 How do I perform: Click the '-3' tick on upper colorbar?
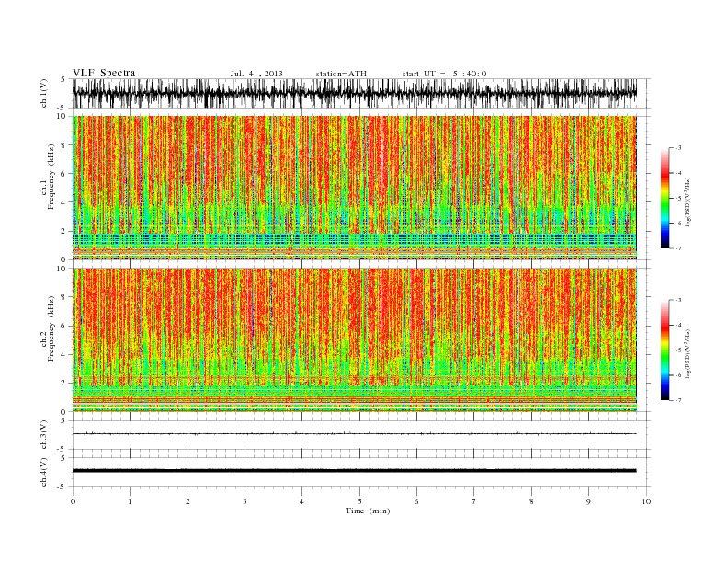tap(677, 148)
